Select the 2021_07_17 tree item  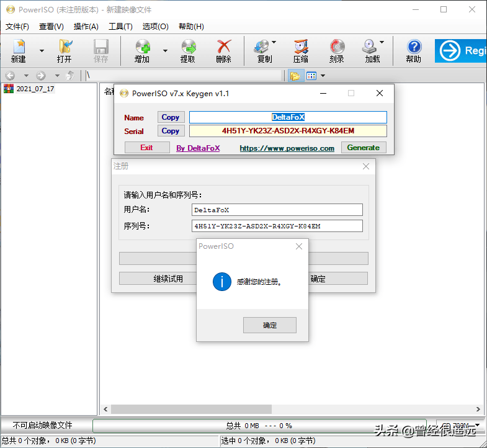(35, 89)
